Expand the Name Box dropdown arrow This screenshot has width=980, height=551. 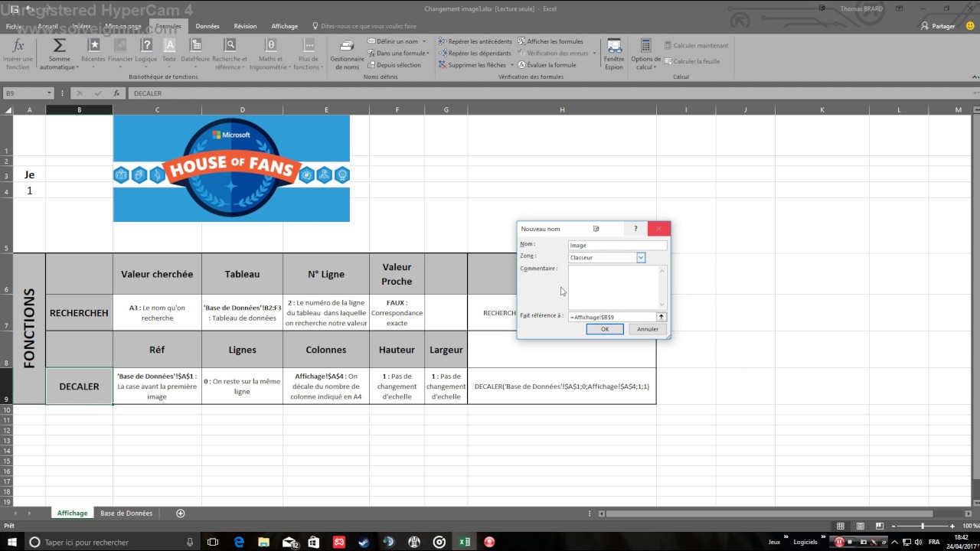49,93
